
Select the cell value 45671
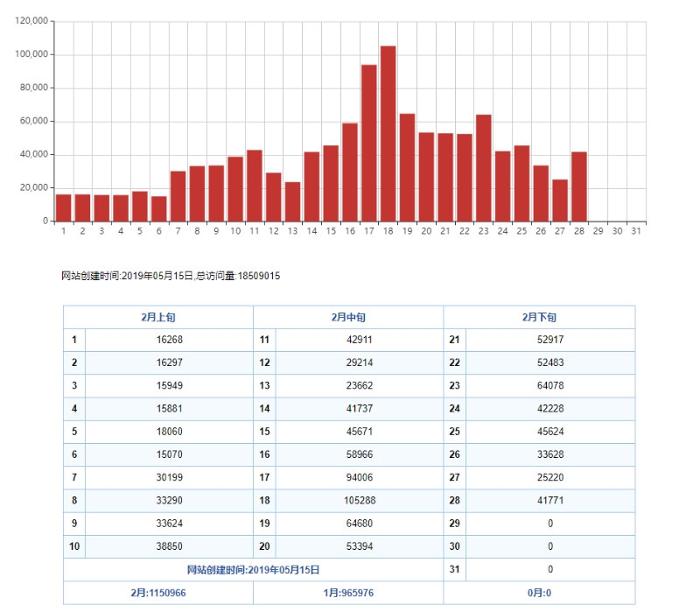pos(360,432)
